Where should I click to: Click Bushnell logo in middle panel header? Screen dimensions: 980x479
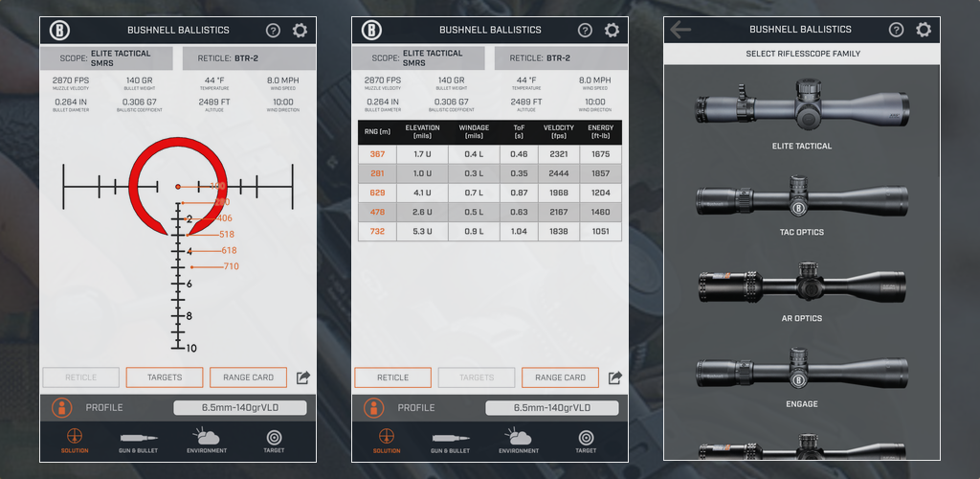tap(372, 30)
